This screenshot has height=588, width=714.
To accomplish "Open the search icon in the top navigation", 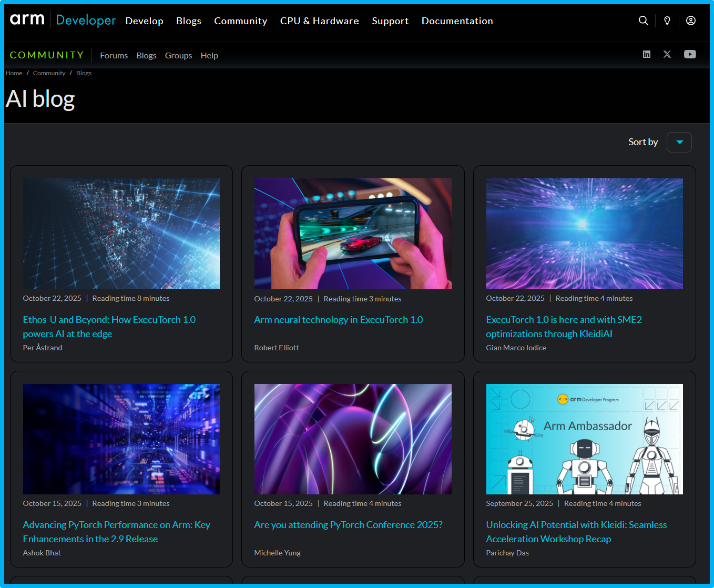I will [644, 21].
